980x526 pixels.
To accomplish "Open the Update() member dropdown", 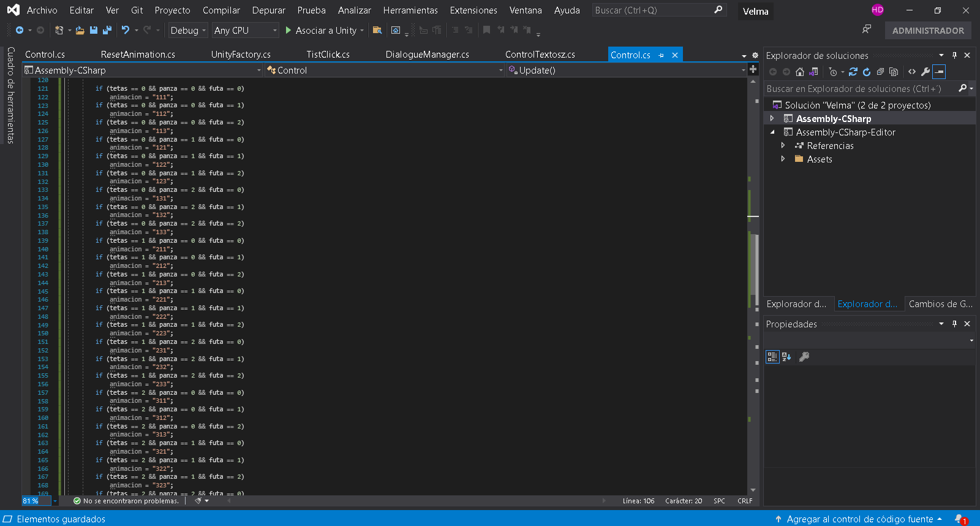I will coord(627,70).
